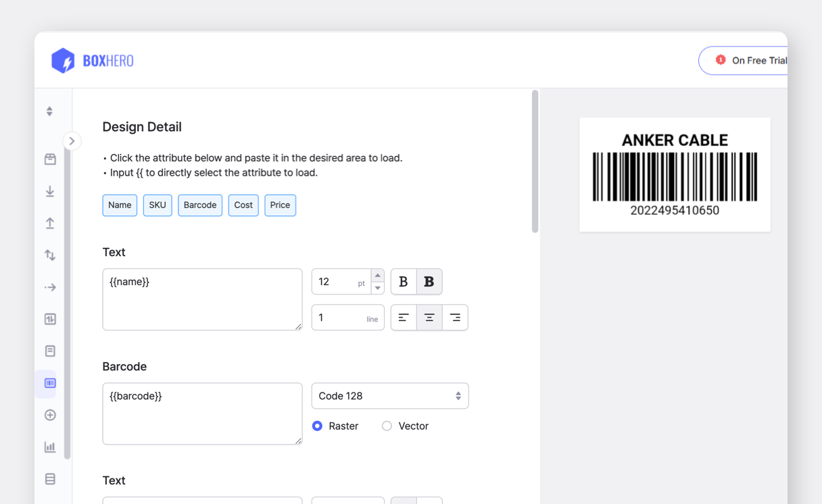Toggle the heavier bold B text style
This screenshot has width=822, height=504.
point(429,282)
